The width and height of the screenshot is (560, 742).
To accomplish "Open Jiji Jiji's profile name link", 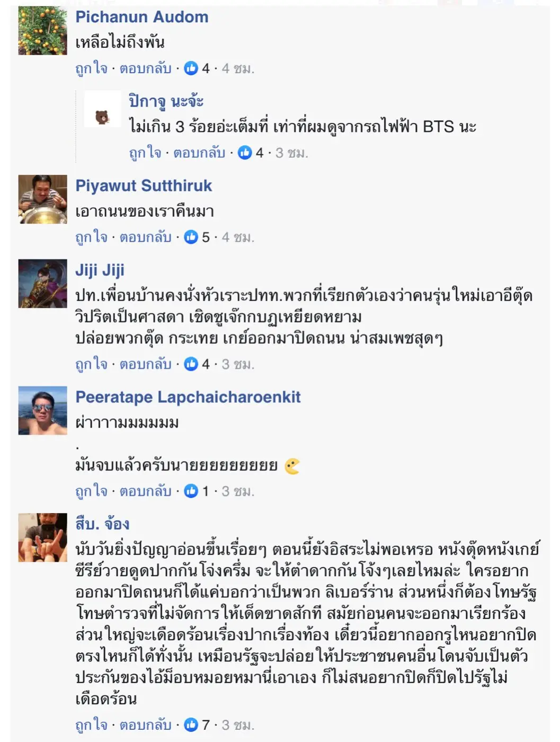I will (x=100, y=270).
